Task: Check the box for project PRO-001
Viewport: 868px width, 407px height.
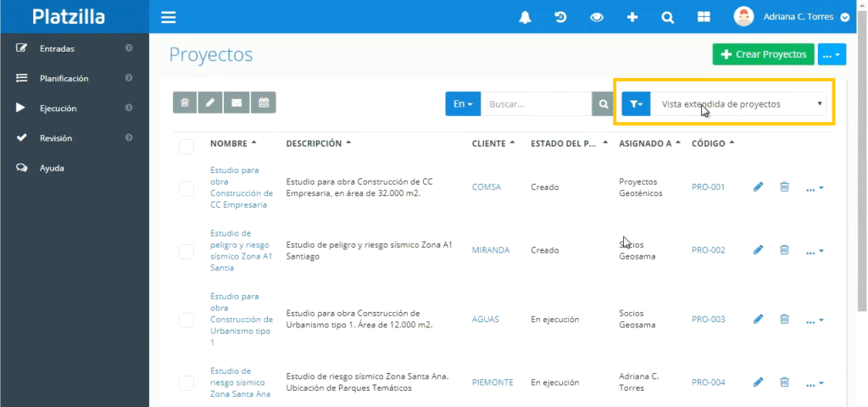Action: 186,188
